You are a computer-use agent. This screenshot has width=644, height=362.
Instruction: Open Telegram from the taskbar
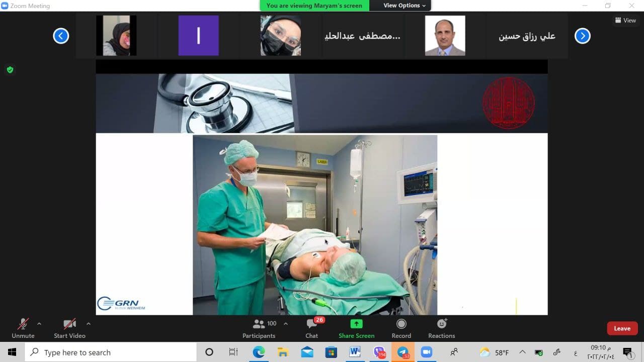pyautogui.click(x=403, y=352)
